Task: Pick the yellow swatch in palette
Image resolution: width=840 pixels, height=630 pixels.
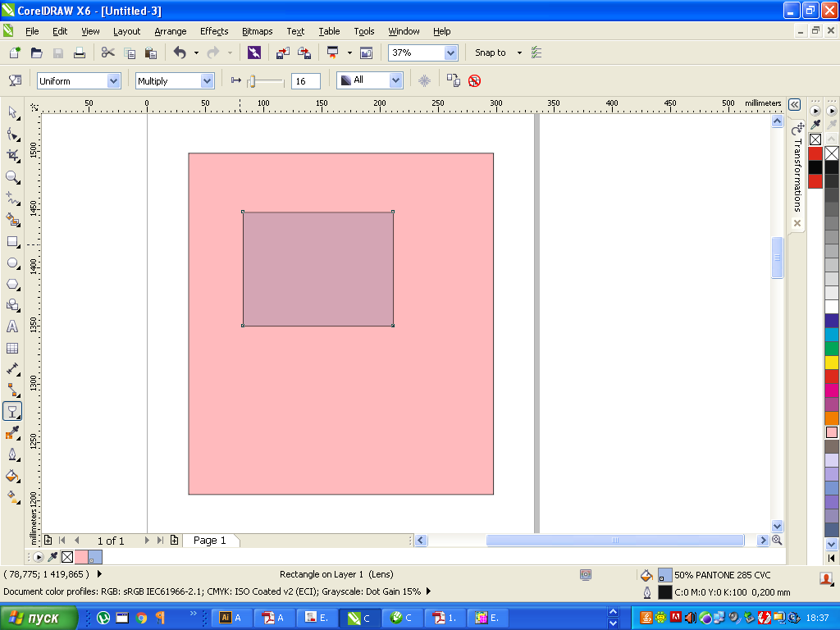Action: (832, 363)
